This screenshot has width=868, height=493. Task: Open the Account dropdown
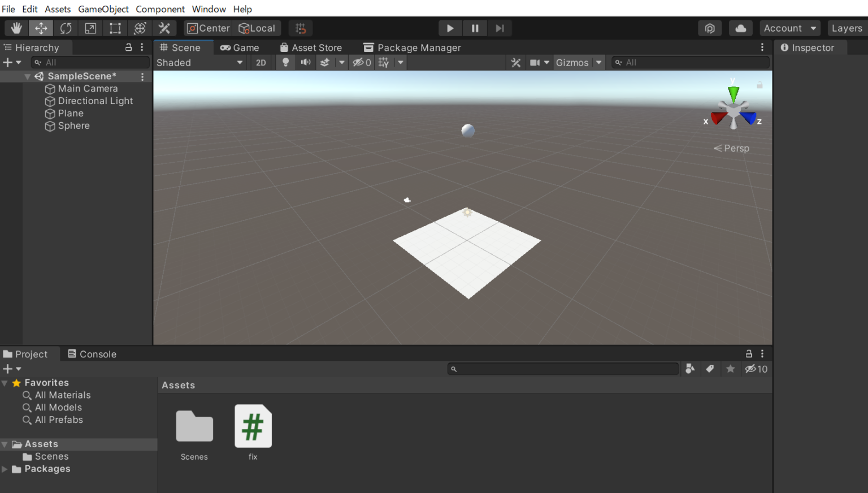point(789,28)
